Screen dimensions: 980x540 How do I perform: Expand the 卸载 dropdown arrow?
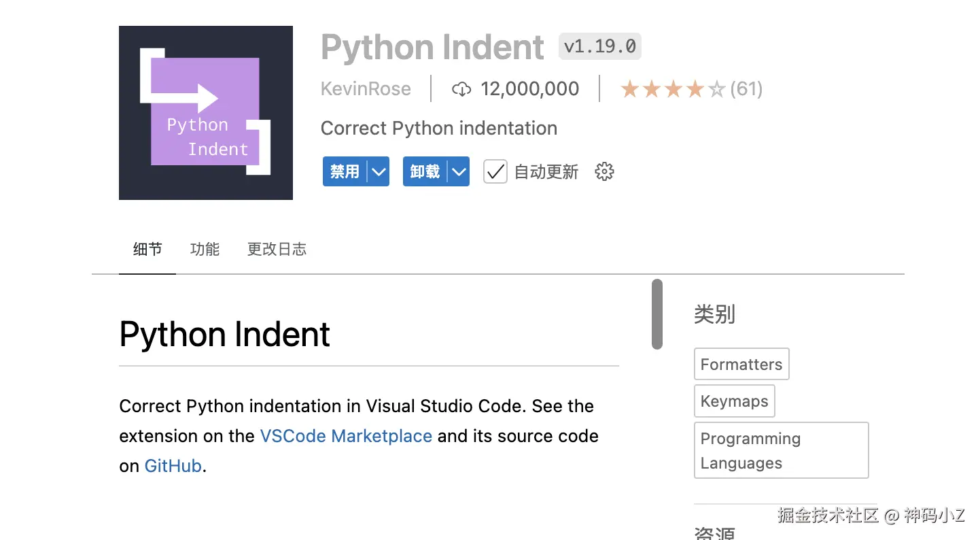pos(459,172)
